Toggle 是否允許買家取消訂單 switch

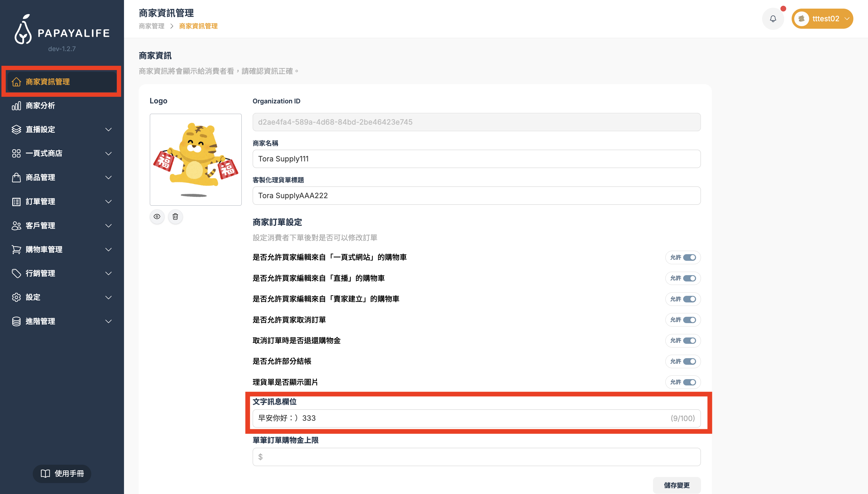689,320
